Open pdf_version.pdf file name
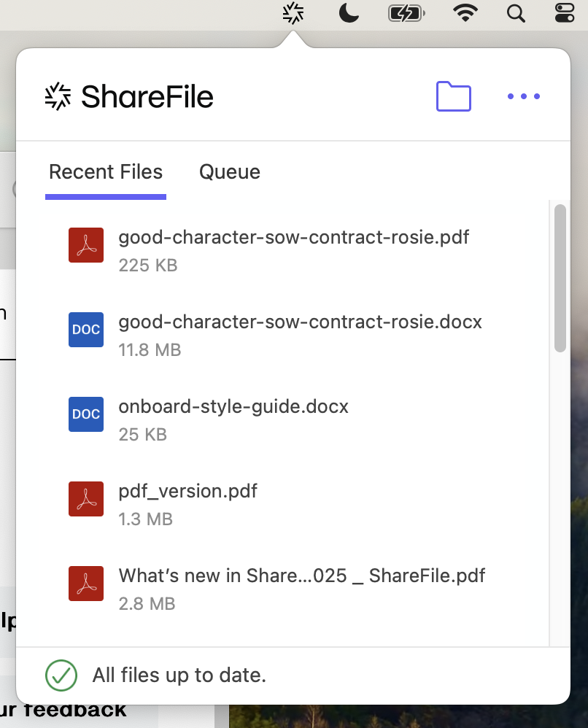The width and height of the screenshot is (588, 728). [x=187, y=491]
